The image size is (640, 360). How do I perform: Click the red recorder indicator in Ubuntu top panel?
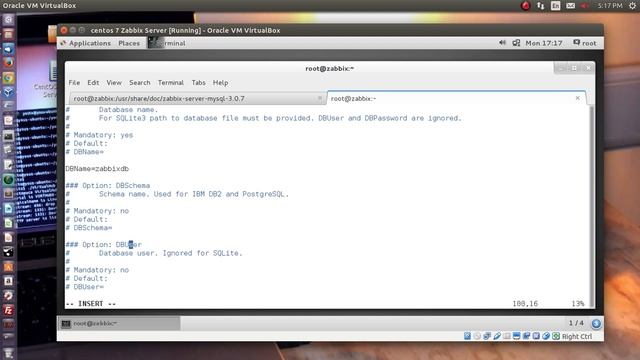click(526, 5)
